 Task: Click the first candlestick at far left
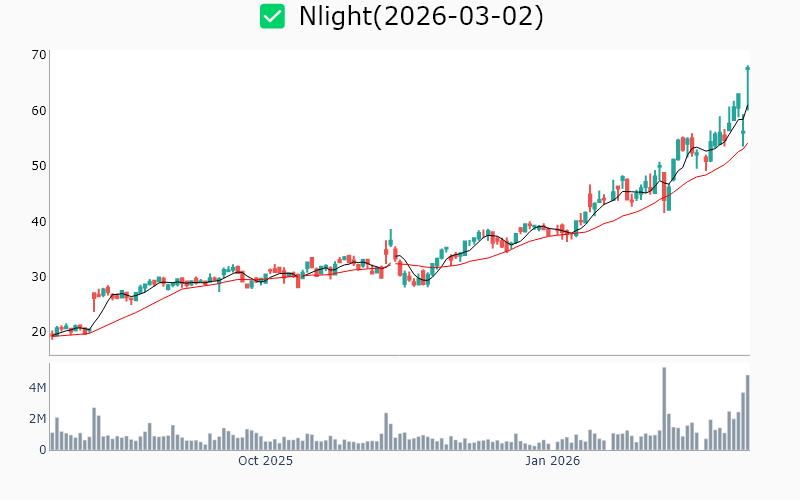point(52,335)
